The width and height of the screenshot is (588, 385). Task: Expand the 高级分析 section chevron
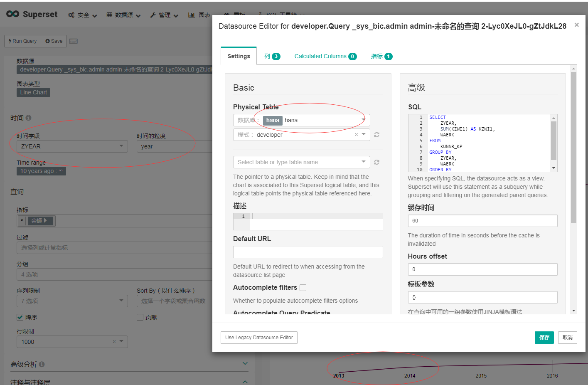pyautogui.click(x=245, y=364)
